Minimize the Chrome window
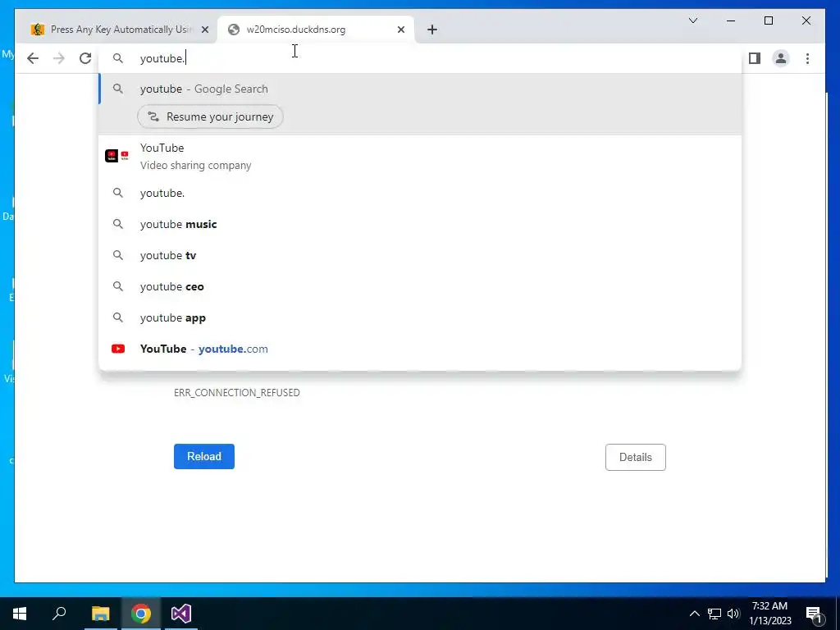 731,21
